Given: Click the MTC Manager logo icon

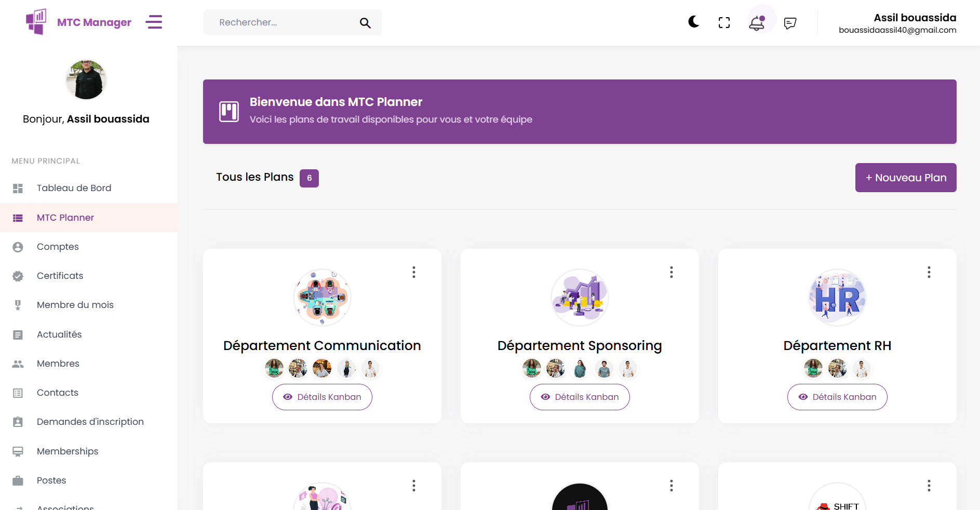Looking at the screenshot, I should 36,22.
